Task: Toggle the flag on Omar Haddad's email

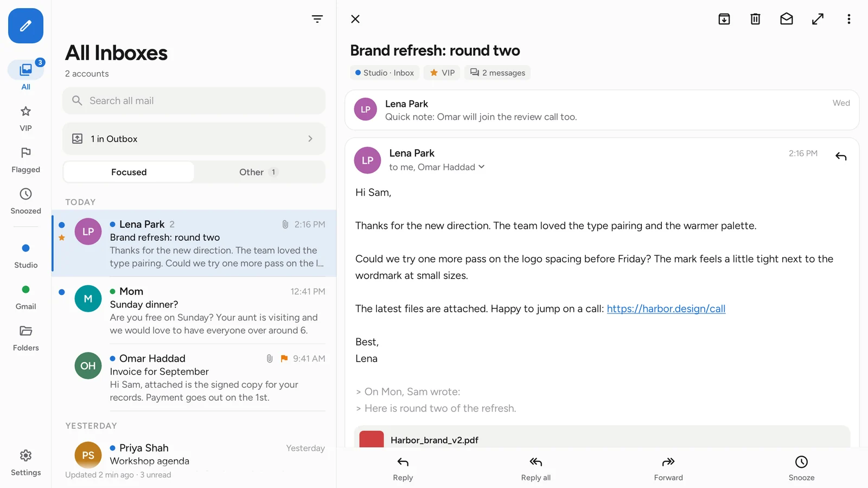Action: [284, 358]
